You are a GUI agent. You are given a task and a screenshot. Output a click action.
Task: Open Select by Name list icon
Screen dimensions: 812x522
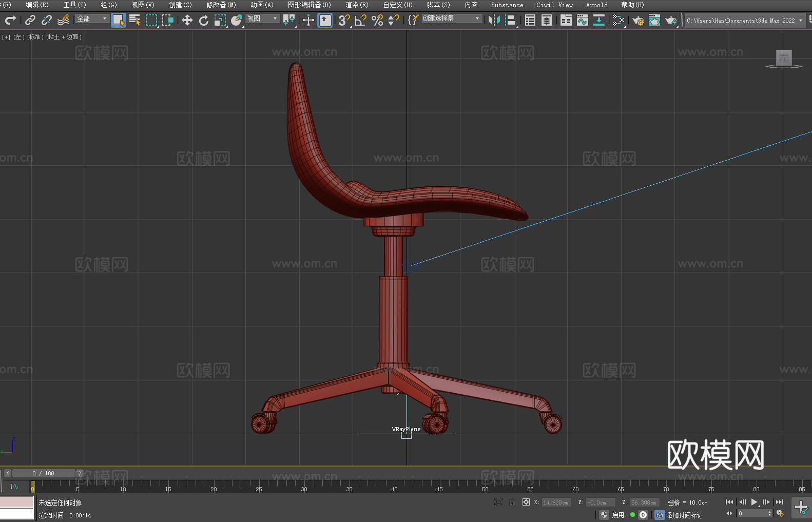coord(135,20)
